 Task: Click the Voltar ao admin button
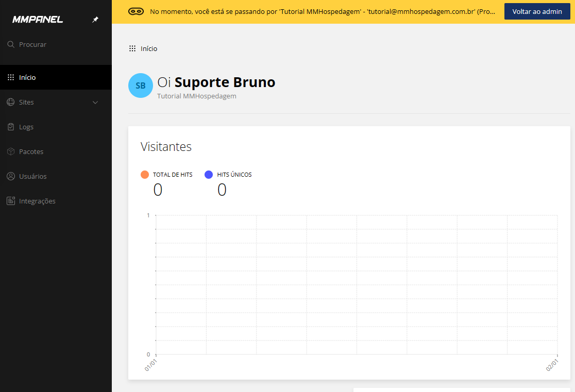537,12
